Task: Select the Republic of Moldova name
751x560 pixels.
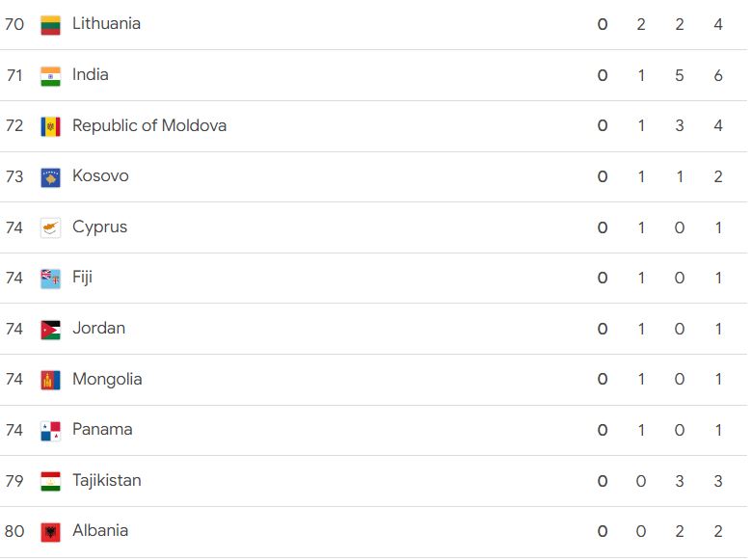Action: tap(149, 125)
